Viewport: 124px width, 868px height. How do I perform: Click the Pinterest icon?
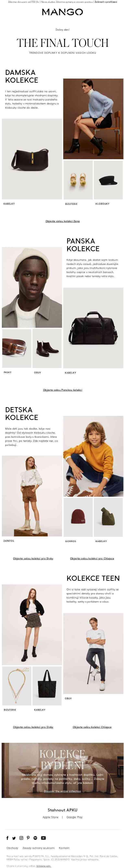(28, 838)
